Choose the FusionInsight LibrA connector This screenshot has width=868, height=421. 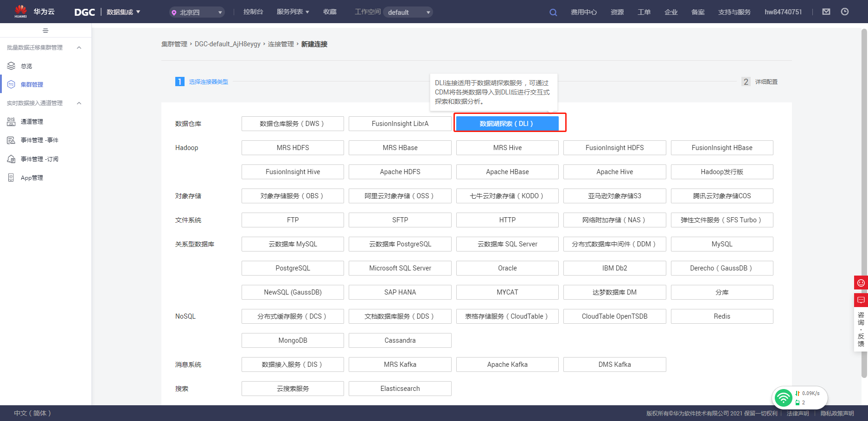coord(400,124)
